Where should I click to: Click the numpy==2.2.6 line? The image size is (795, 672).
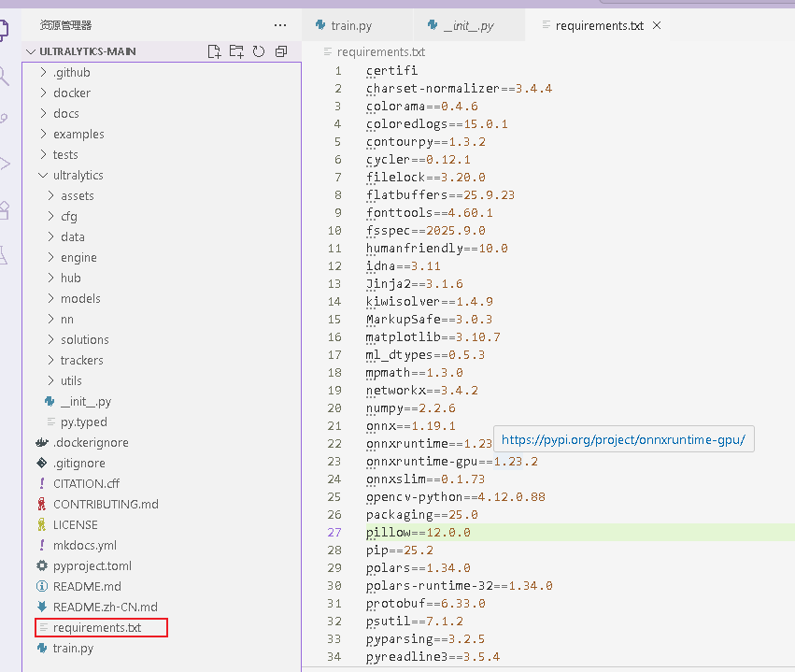[410, 407]
